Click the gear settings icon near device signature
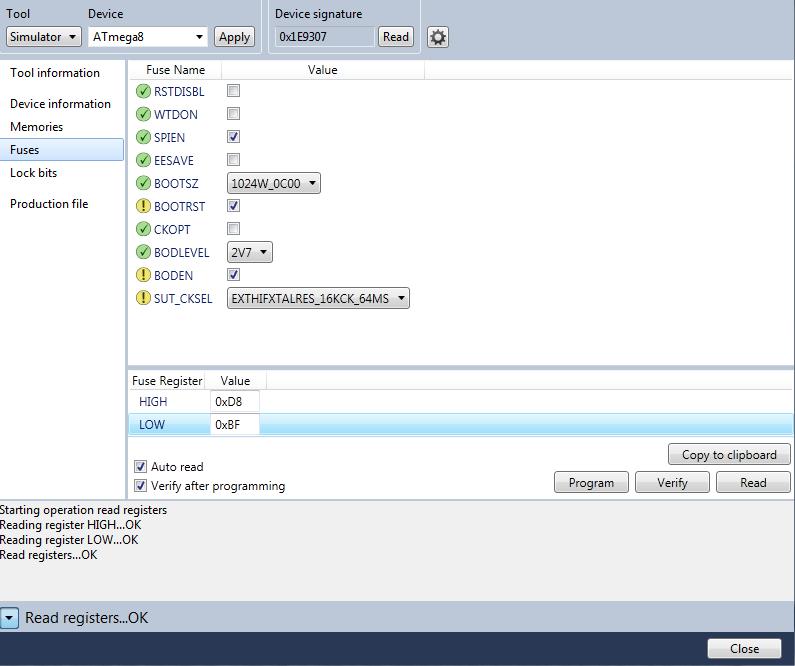 (438, 37)
